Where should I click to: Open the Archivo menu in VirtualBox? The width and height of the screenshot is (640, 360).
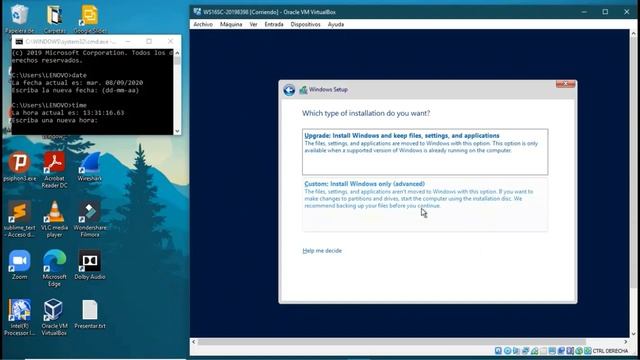[x=203, y=24]
